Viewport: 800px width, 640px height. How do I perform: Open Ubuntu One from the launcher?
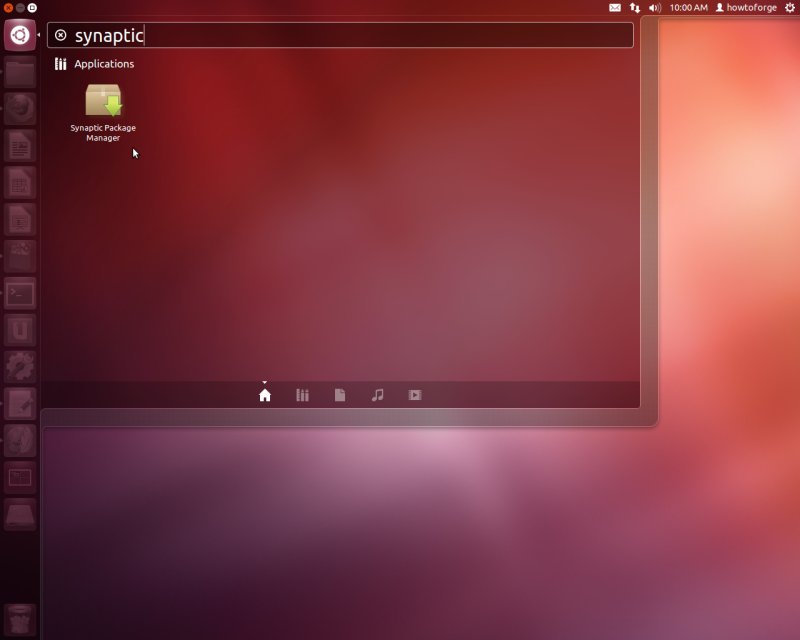20,330
